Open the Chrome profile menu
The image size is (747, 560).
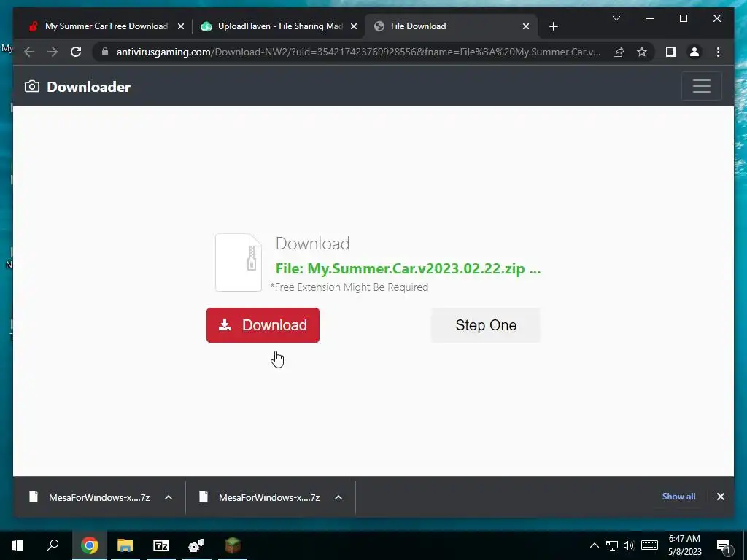tap(694, 52)
